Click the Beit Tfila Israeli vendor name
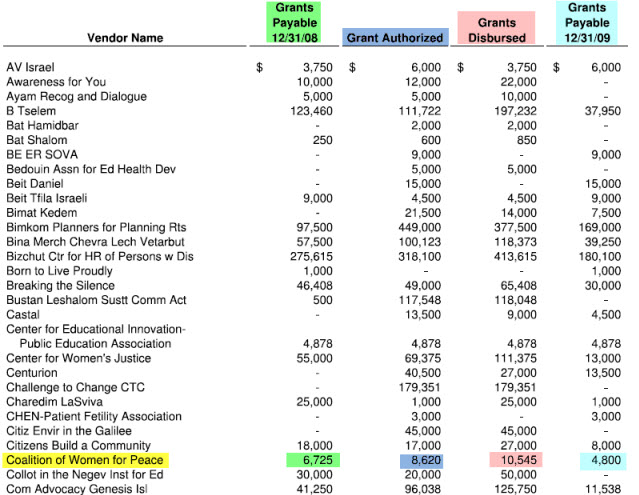Image resolution: width=639 pixels, height=495 pixels. (47, 198)
